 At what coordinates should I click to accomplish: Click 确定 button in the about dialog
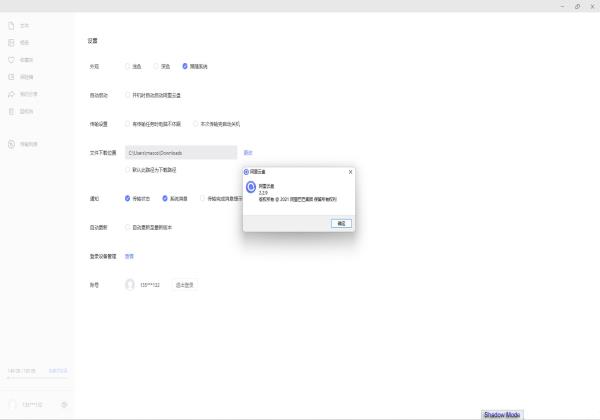tap(341, 224)
